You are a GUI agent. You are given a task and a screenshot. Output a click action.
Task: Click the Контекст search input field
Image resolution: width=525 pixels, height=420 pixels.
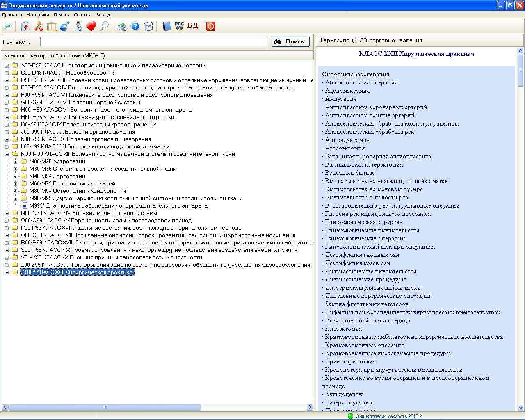153,41
